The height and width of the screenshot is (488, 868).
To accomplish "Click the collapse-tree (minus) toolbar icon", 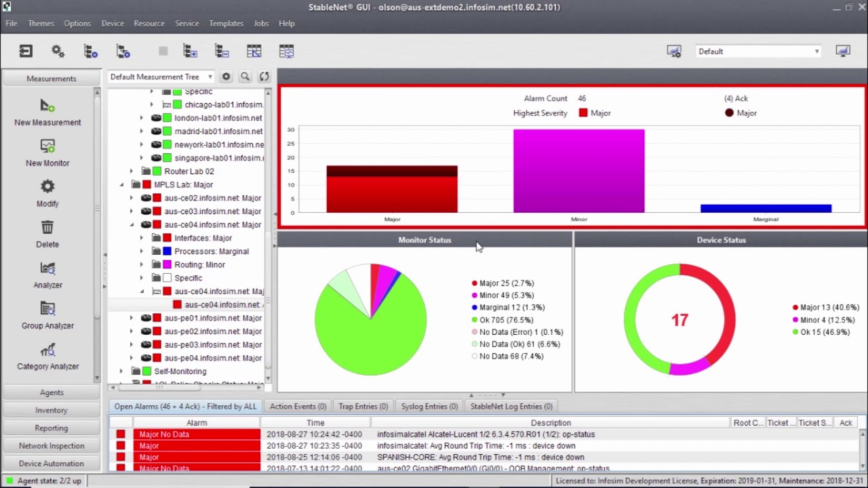I will (x=221, y=51).
